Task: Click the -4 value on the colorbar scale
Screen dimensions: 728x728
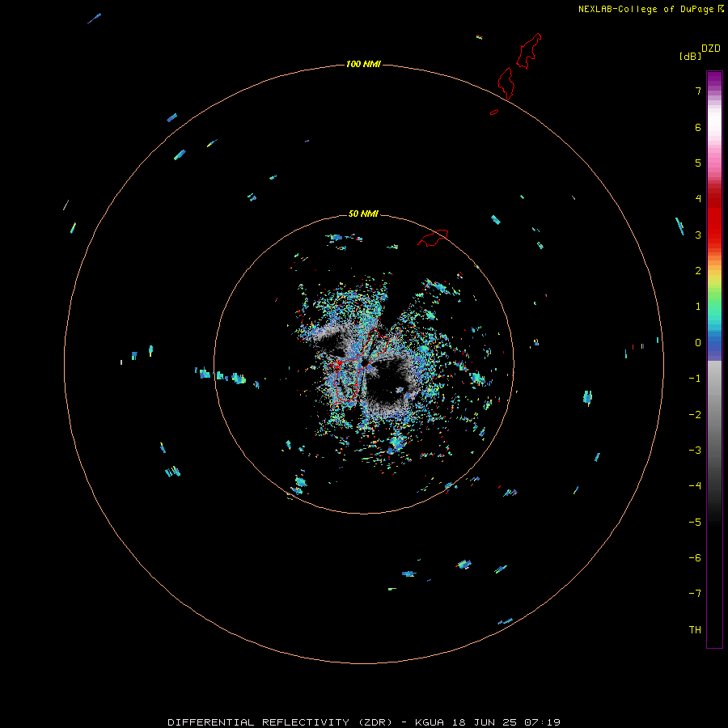Action: click(695, 486)
